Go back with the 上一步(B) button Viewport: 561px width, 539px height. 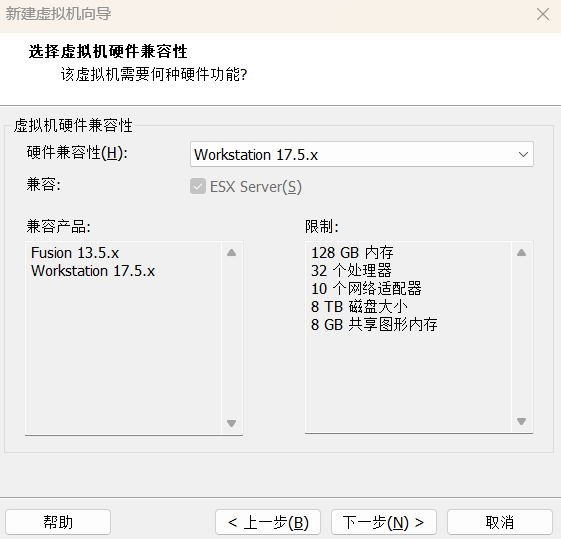pyautogui.click(x=268, y=522)
